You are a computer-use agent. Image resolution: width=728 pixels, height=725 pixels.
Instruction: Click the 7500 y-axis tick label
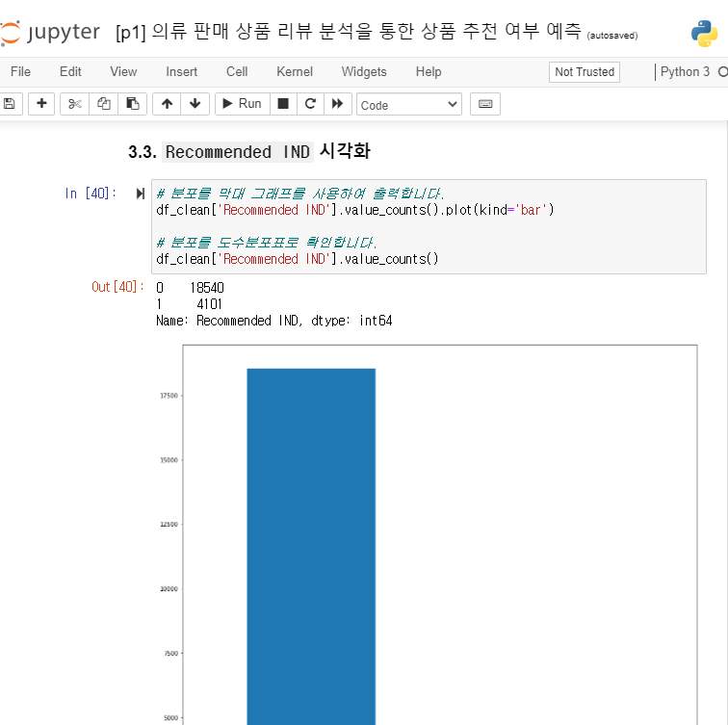pyautogui.click(x=170, y=654)
